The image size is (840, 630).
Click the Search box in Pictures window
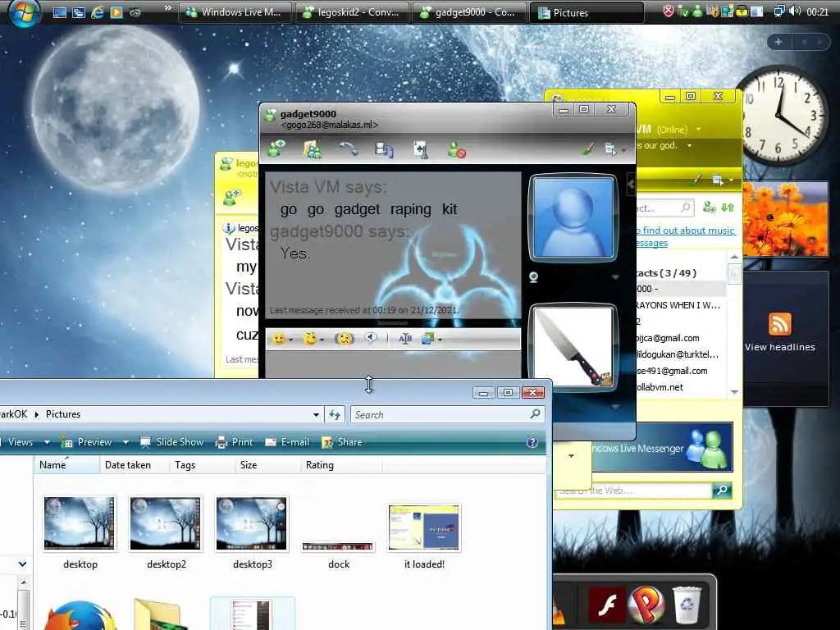click(x=448, y=414)
